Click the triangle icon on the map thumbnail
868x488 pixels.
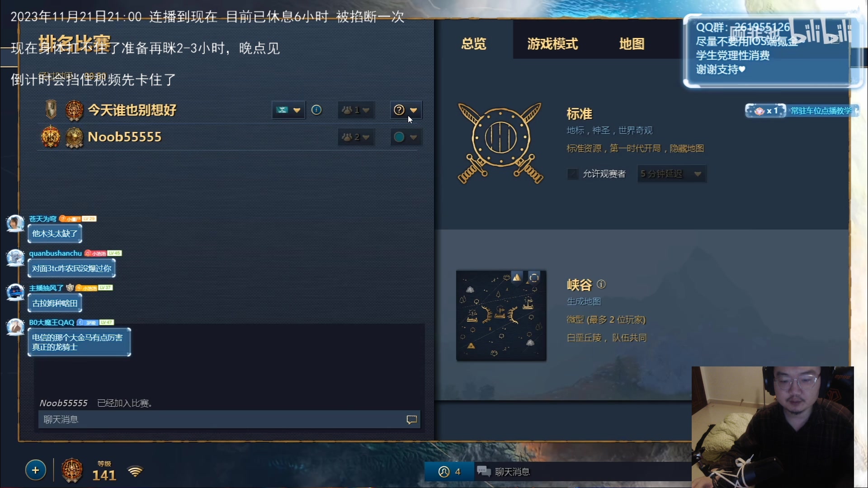point(517,277)
